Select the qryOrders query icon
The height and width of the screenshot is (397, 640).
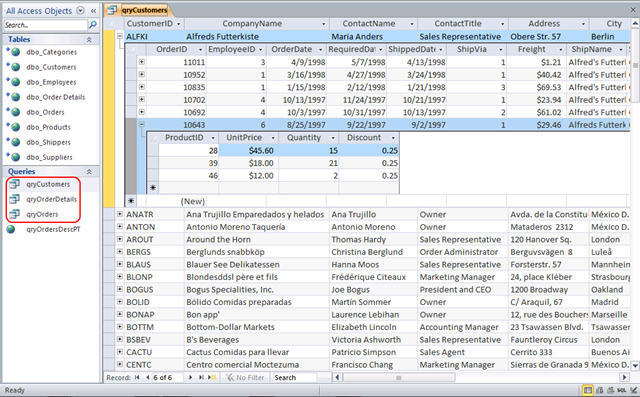tap(14, 214)
